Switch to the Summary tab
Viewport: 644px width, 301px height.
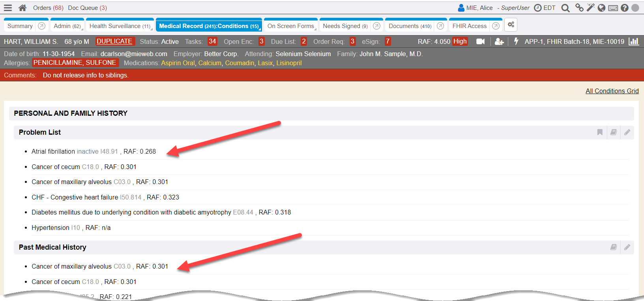pos(20,26)
